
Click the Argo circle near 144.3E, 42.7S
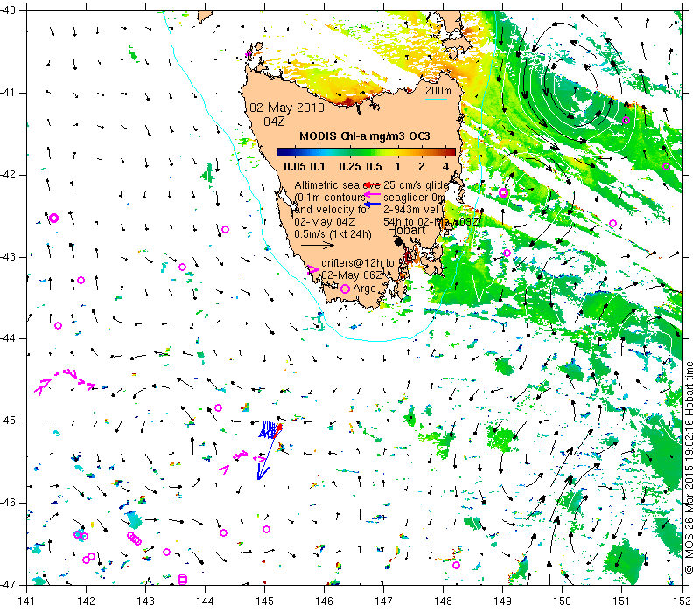click(226, 230)
